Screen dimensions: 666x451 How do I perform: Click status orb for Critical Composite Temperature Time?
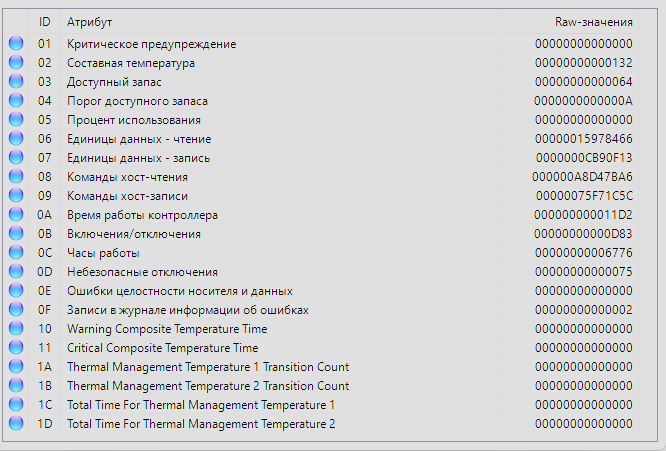coord(16,347)
